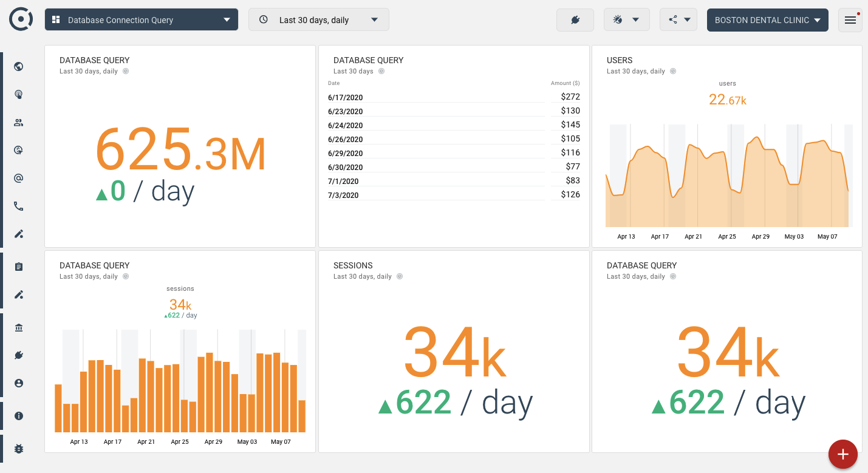Click the phone icon in the sidebar

pos(18,206)
